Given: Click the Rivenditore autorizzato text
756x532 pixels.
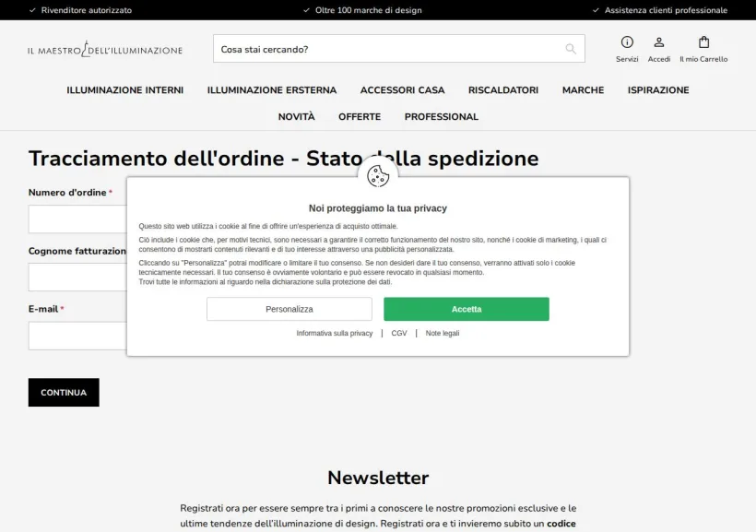Looking at the screenshot, I should click(87, 10).
